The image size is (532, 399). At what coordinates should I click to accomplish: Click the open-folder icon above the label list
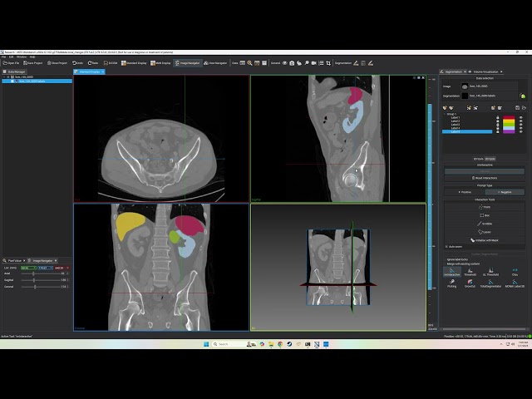coord(525,108)
